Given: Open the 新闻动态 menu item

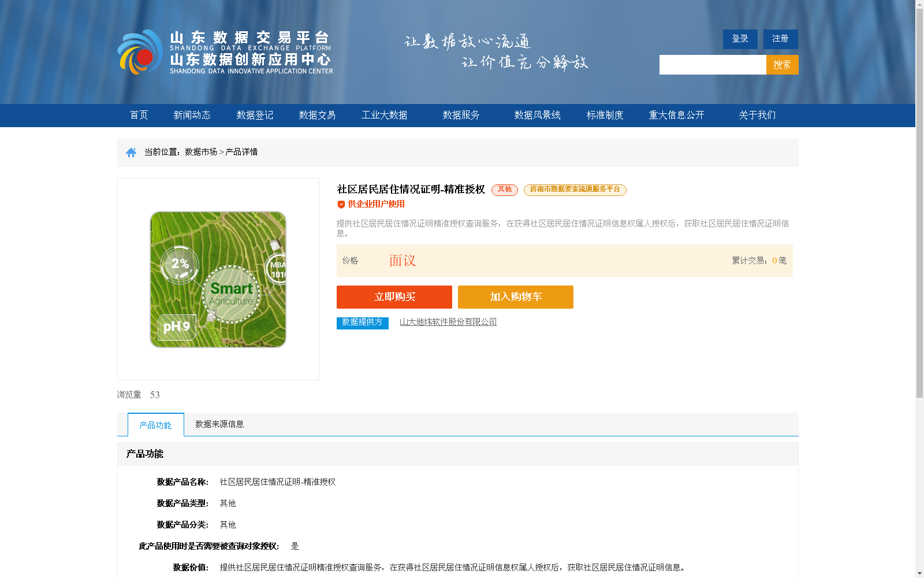Looking at the screenshot, I should pos(192,115).
